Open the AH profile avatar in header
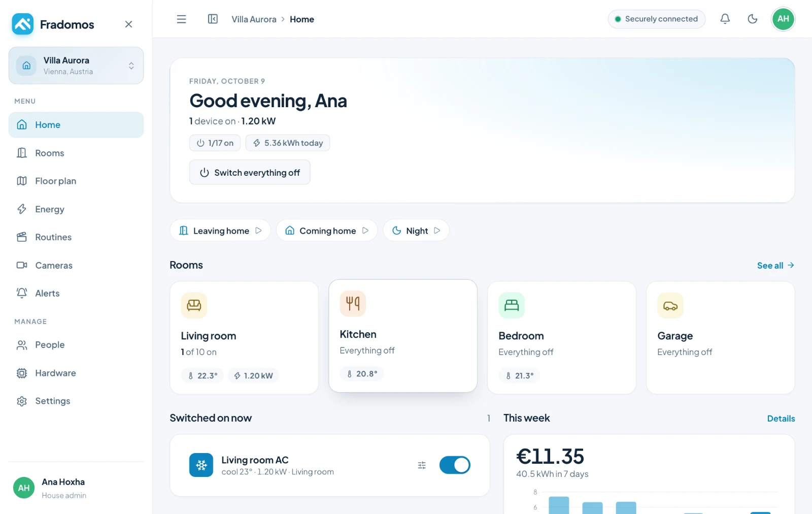Viewport: 812px width, 514px height. (x=783, y=19)
